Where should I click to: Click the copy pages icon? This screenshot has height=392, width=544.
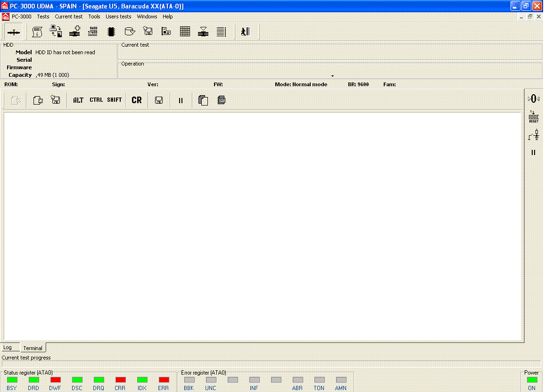coord(203,100)
